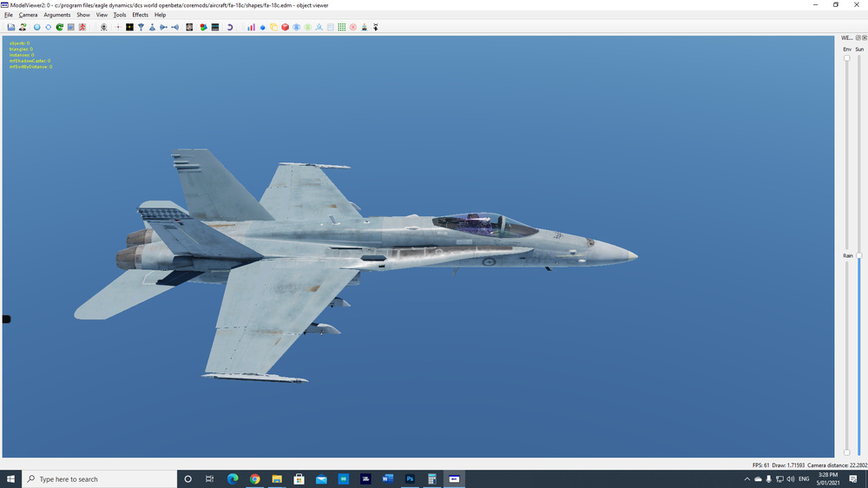The height and width of the screenshot is (488, 868).
Task: Click the funnel filter toolbar icon
Action: [141, 27]
